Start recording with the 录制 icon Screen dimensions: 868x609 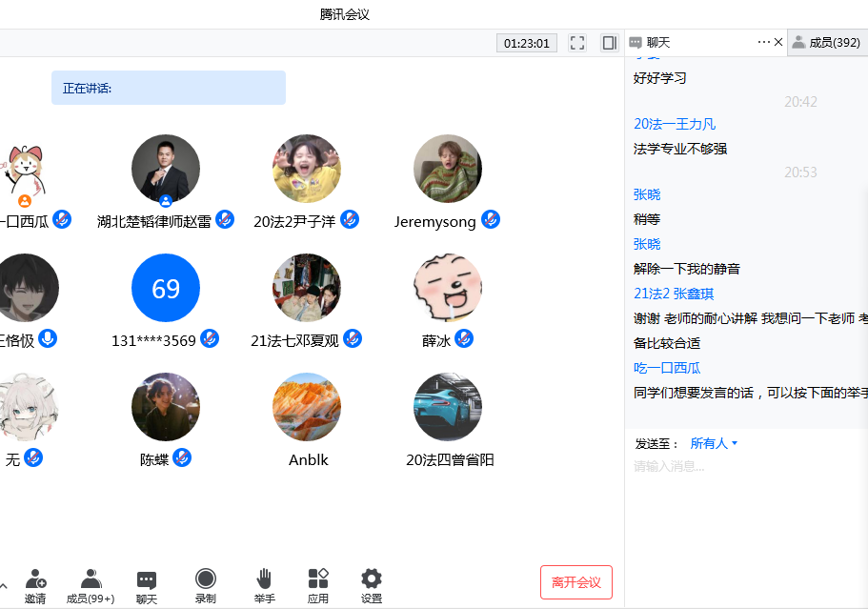pos(205,579)
